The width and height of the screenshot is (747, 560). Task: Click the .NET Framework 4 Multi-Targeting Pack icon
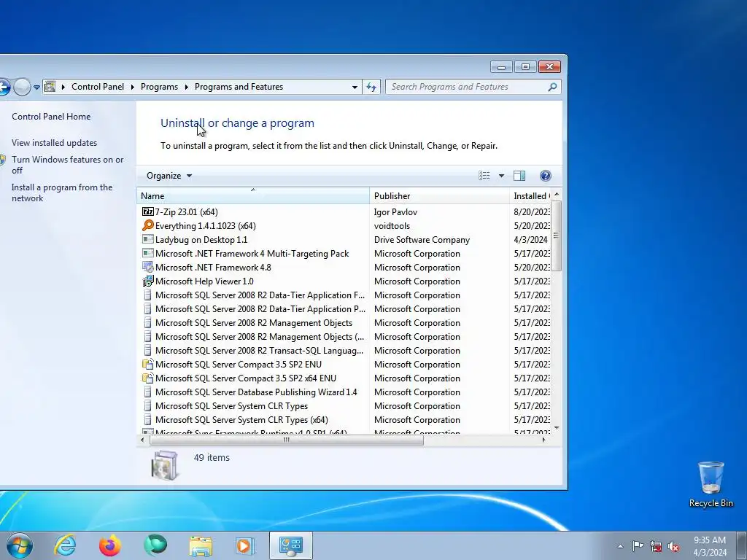(x=147, y=253)
